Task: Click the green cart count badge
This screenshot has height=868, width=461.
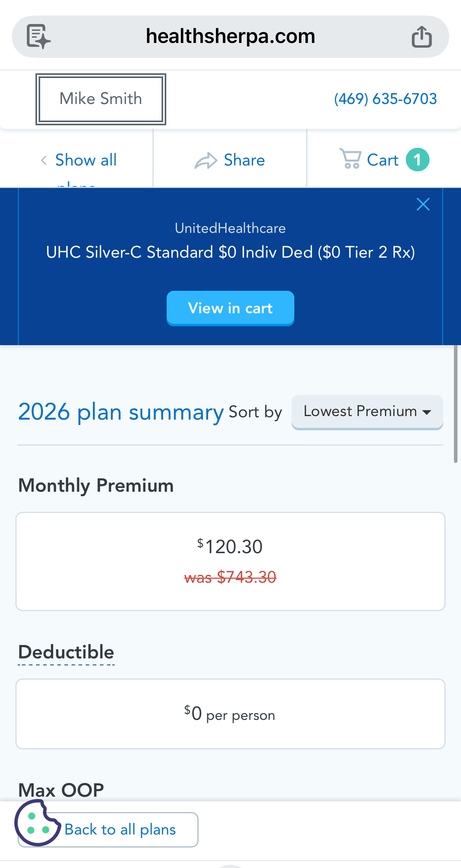Action: 417,160
